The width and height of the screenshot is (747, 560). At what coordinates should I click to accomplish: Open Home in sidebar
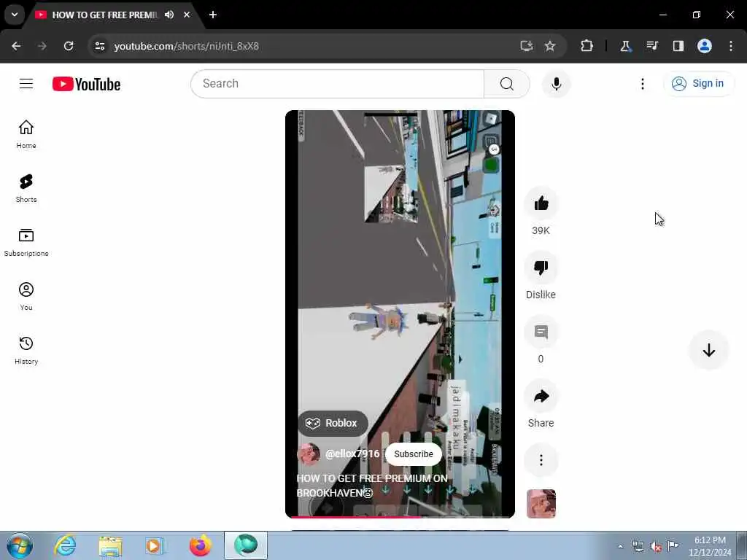[x=26, y=134]
